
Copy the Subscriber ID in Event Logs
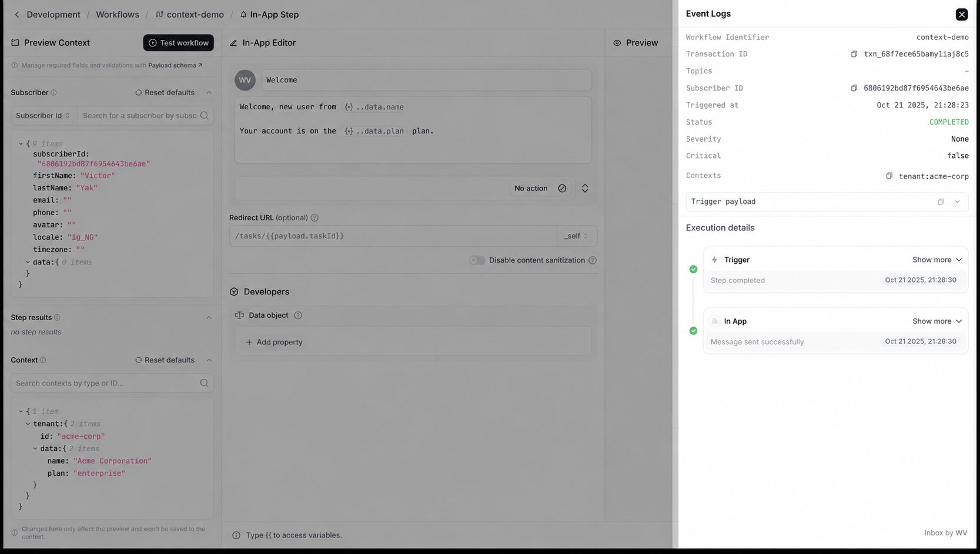(x=854, y=88)
